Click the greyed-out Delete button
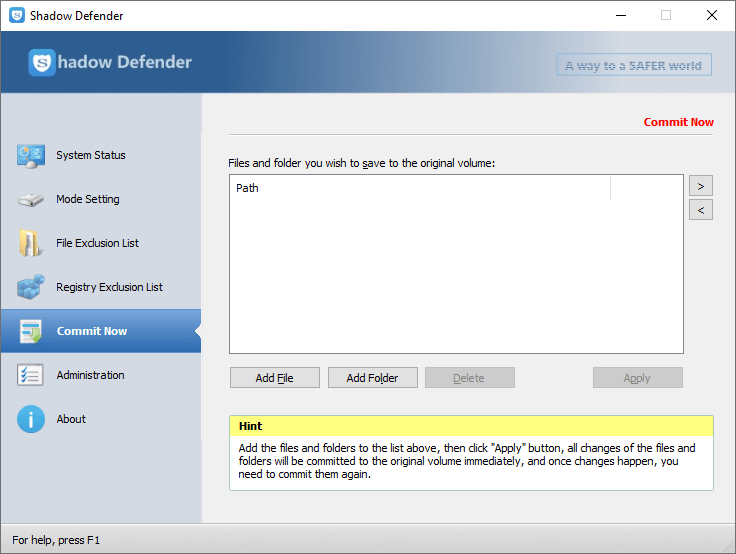Screen dimensions: 736x554 pyautogui.click(x=470, y=378)
